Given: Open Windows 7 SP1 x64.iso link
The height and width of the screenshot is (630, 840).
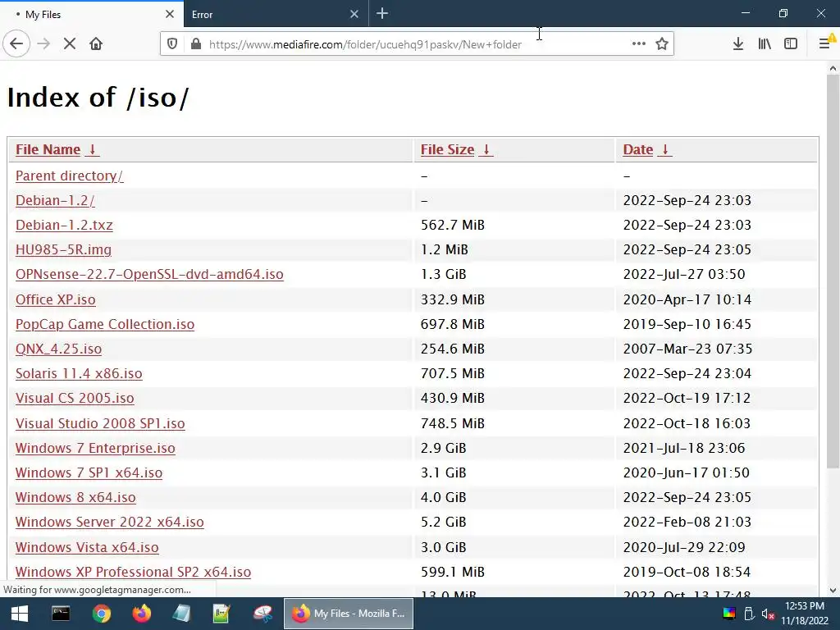Looking at the screenshot, I should pos(89,472).
